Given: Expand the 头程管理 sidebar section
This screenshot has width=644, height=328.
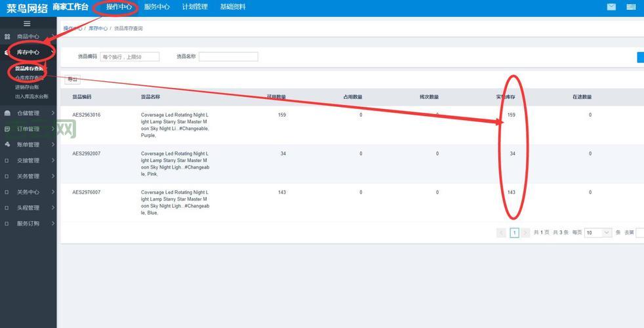Looking at the screenshot, I should click(28, 208).
